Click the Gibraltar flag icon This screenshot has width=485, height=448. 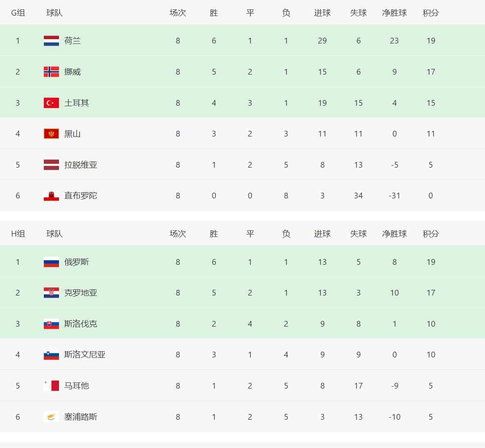(x=51, y=196)
